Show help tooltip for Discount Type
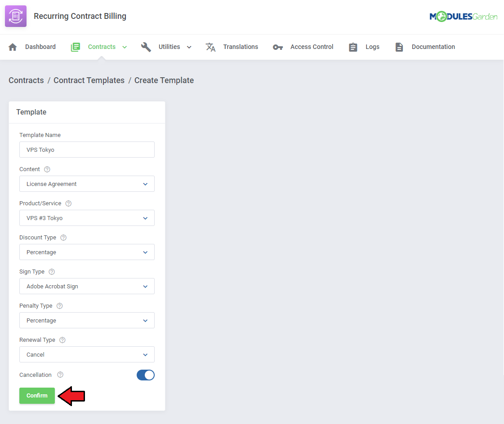Image resolution: width=504 pixels, height=424 pixels. coord(63,238)
